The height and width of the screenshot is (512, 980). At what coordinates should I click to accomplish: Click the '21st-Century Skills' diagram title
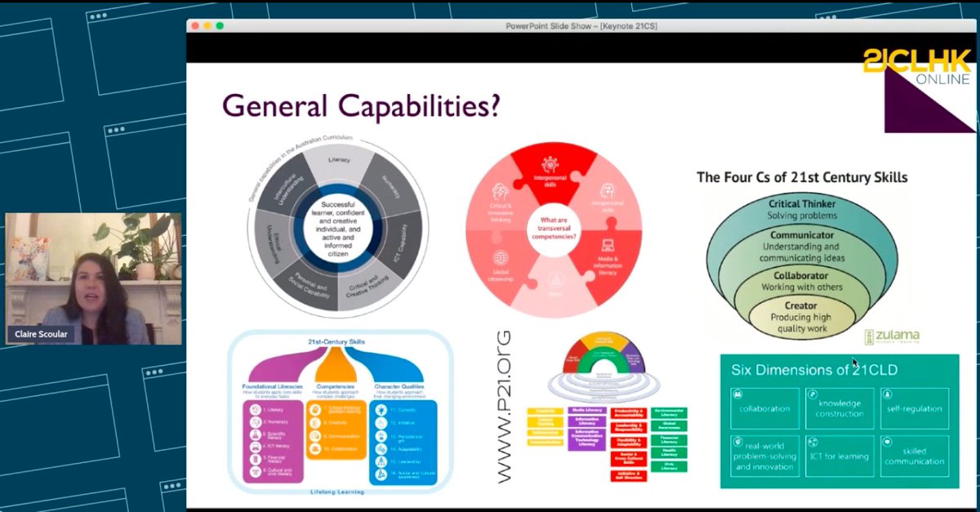coord(336,341)
